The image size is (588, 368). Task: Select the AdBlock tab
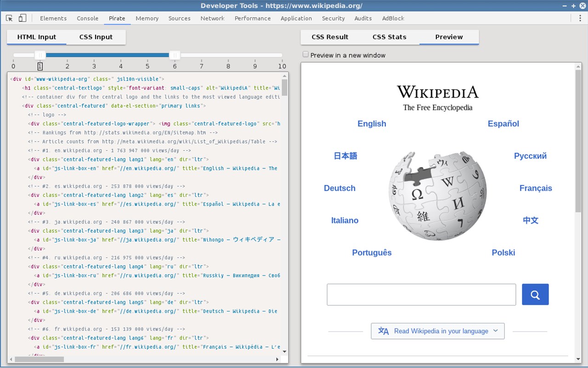(x=393, y=18)
